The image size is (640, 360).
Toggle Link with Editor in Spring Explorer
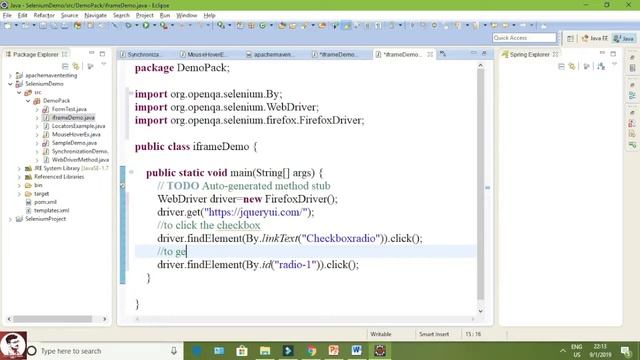[572, 66]
